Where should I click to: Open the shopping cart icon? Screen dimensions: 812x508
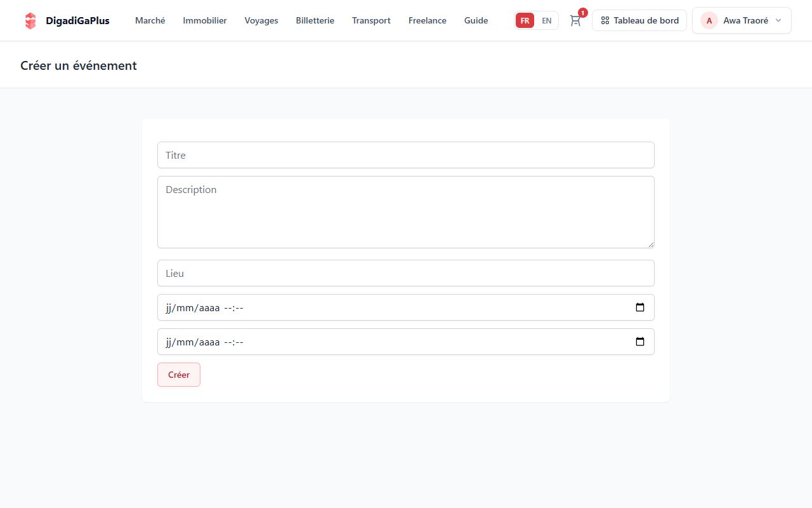pyautogui.click(x=575, y=20)
